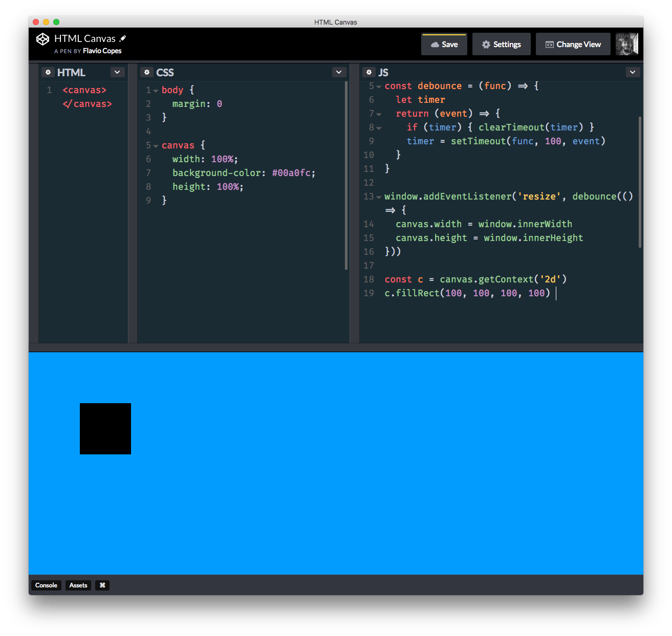This screenshot has width=672, height=636.
Task: Open the user profile avatar
Action: pyautogui.click(x=626, y=45)
